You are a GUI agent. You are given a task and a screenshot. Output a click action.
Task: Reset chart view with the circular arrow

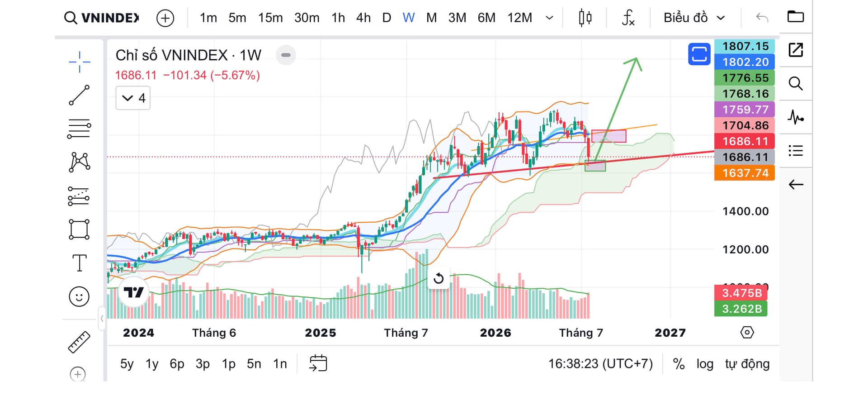[439, 278]
